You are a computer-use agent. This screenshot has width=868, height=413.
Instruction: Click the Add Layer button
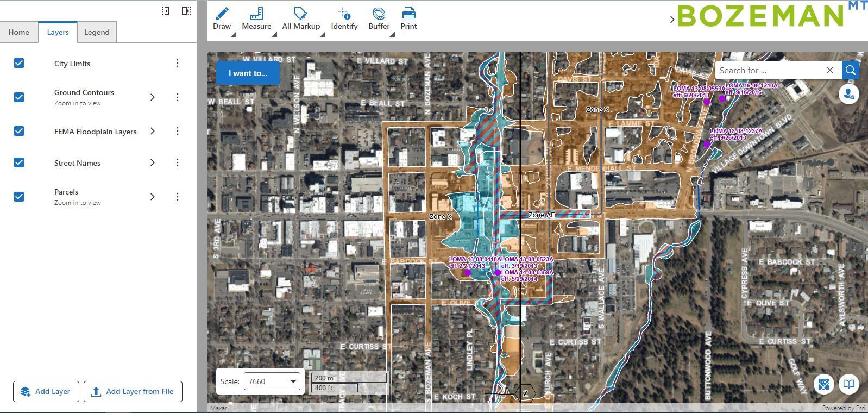coord(46,391)
